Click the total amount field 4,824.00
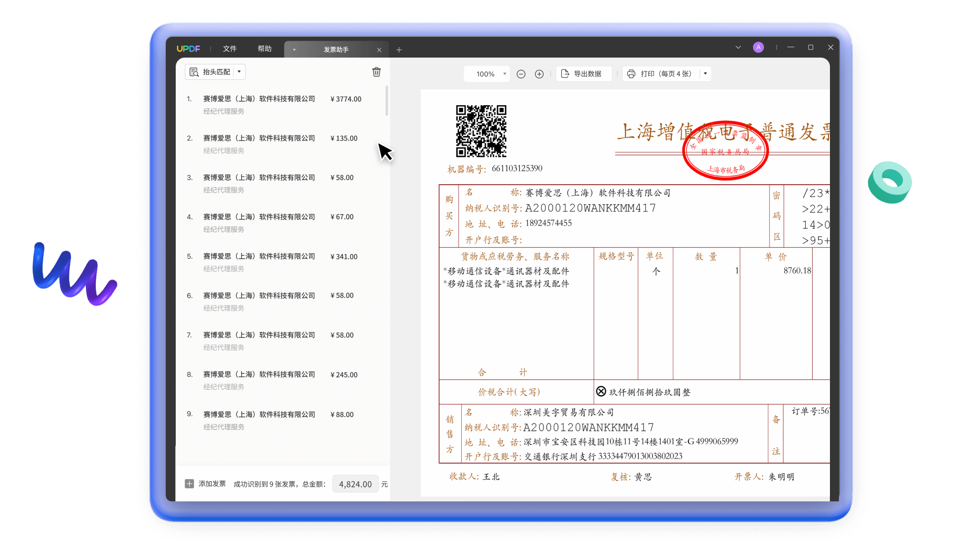960x560 pixels. 355,484
